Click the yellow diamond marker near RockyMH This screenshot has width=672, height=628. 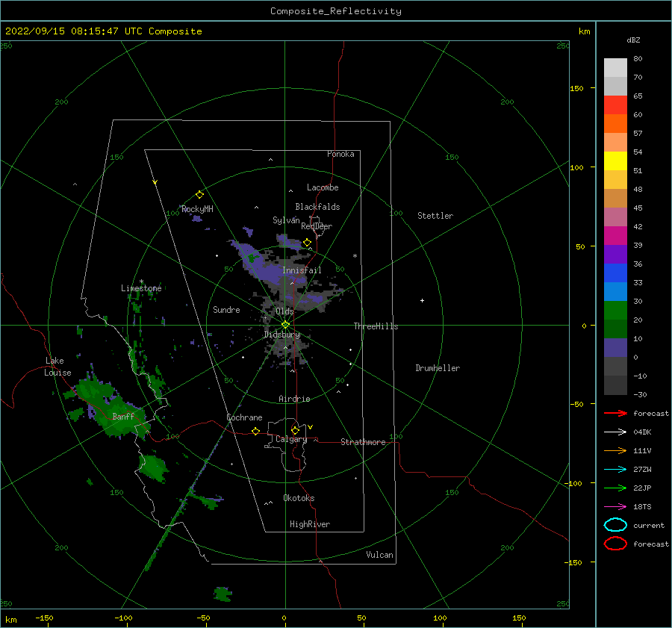(x=199, y=195)
